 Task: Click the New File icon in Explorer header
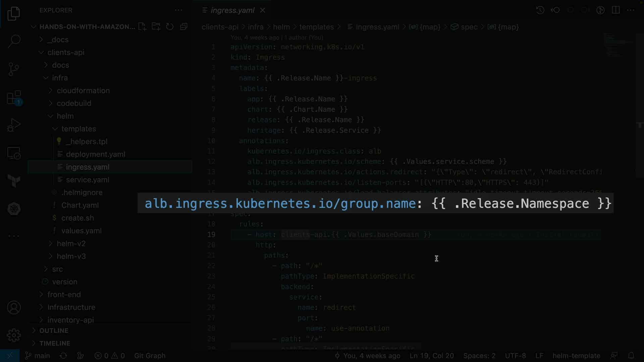pos(142,27)
